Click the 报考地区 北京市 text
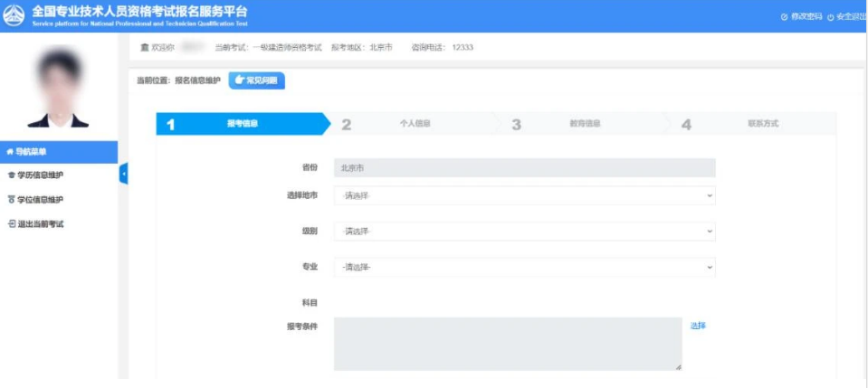 point(361,48)
